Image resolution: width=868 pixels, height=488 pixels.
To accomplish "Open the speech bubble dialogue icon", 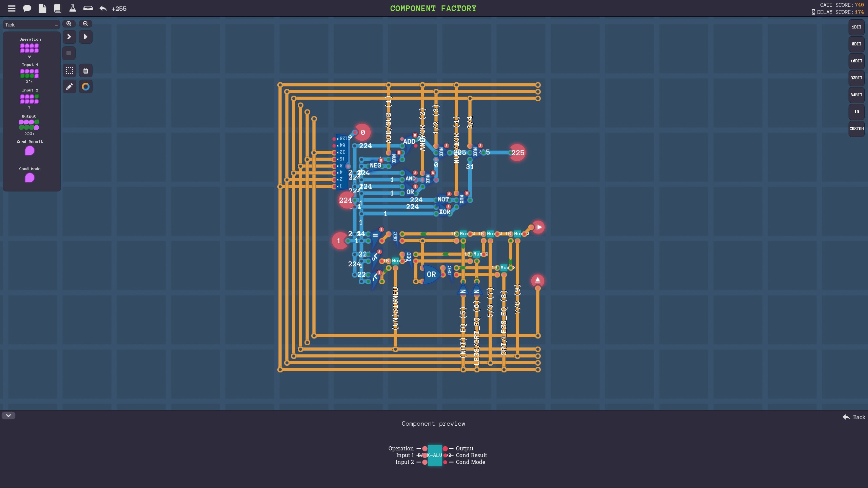I will (27, 8).
